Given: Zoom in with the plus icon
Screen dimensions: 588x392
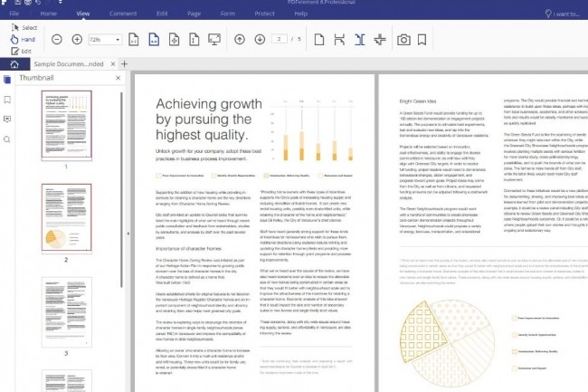Looking at the screenshot, I should click(x=77, y=39).
